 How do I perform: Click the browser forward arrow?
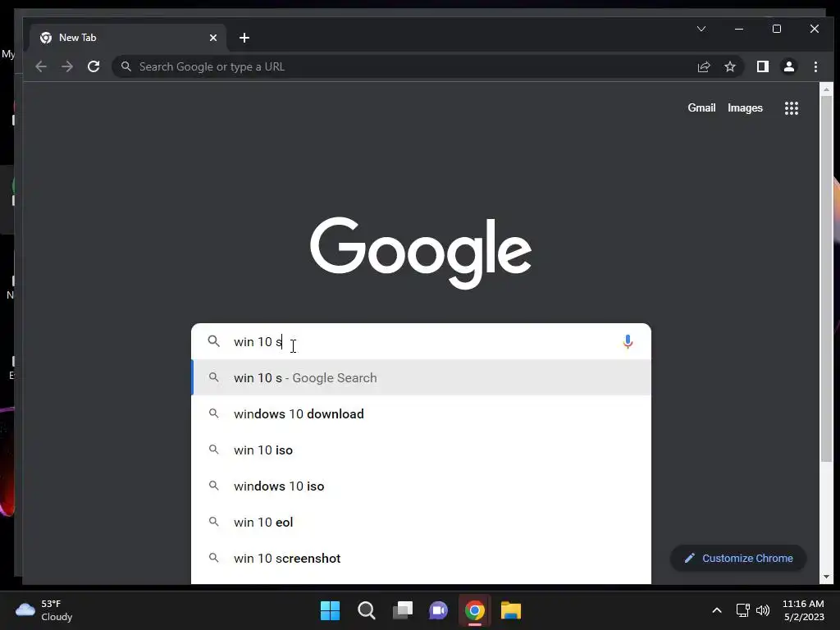tap(67, 67)
